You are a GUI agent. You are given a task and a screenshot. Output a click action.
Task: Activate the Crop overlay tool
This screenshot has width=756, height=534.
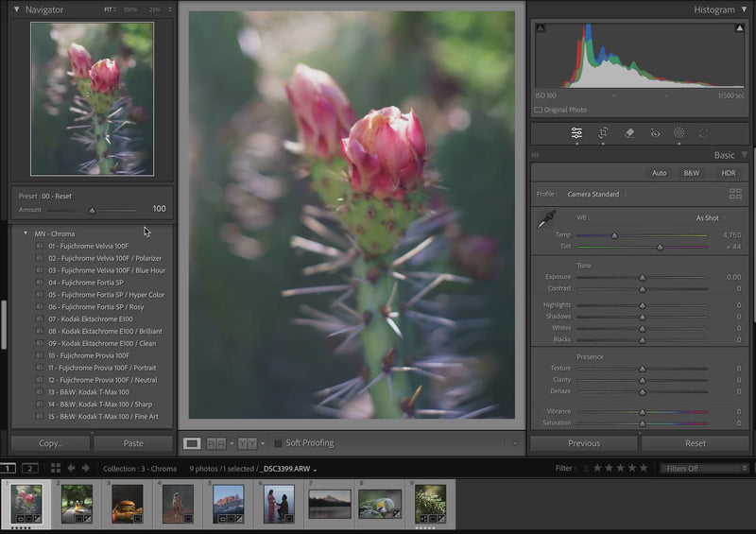603,133
